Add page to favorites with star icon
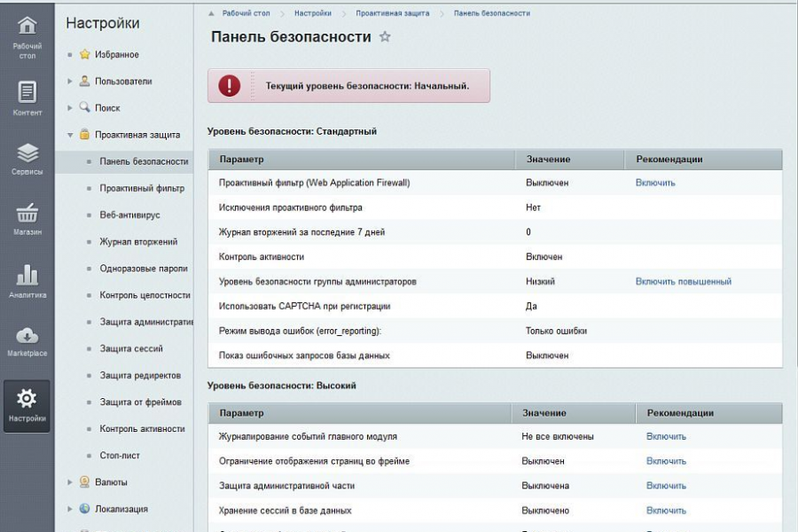Viewport: 798px width, 532px height. click(385, 37)
